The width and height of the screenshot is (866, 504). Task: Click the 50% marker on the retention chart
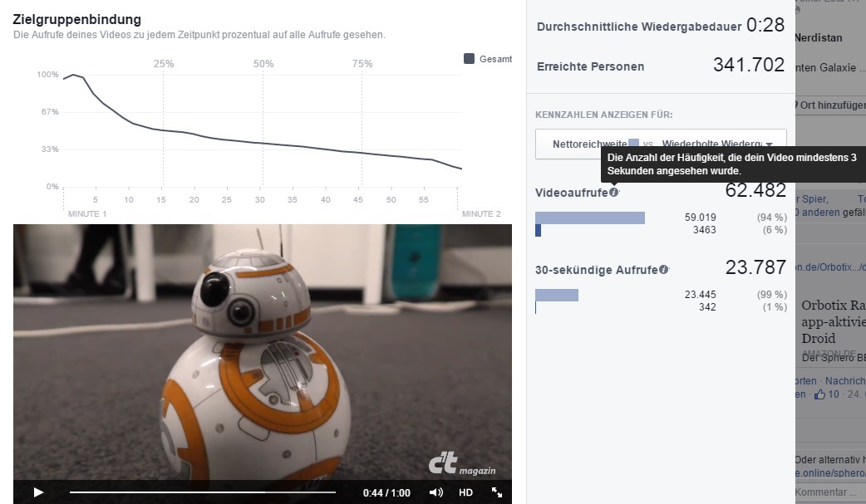pos(263,64)
